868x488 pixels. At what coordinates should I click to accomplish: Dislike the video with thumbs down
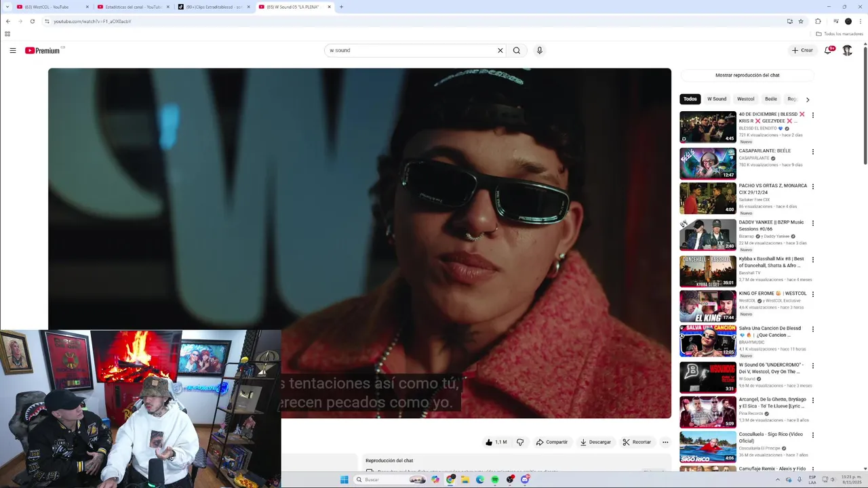tap(520, 442)
